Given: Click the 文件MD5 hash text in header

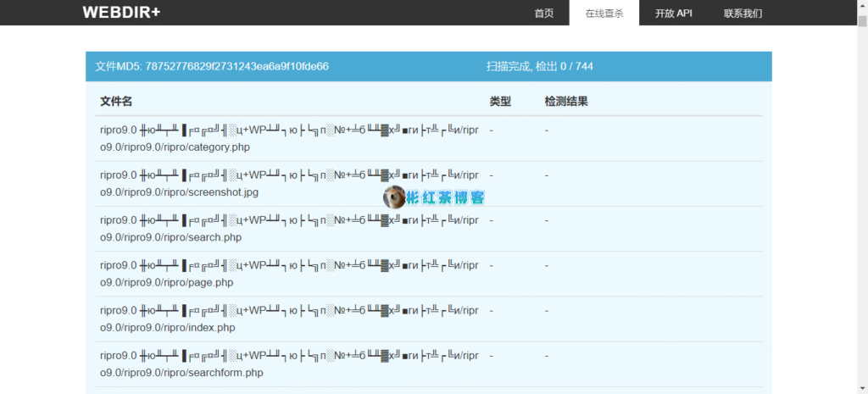Looking at the screenshot, I should click(212, 66).
